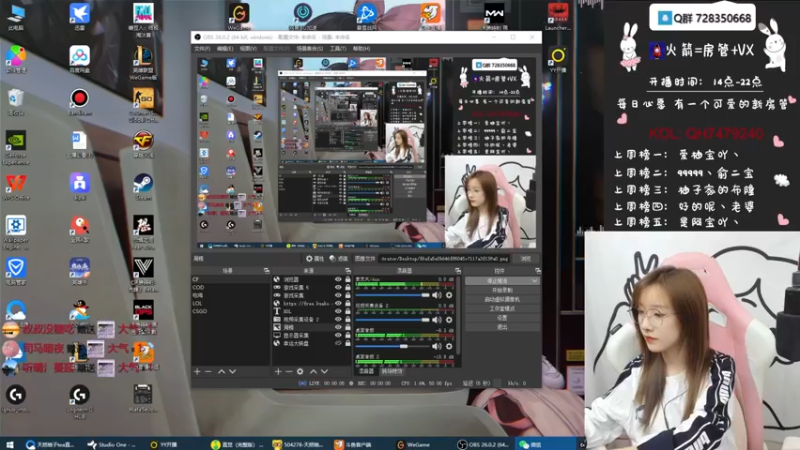800x450 pixels.
Task: Adjust second mixer channel volume slider
Action: [392, 320]
